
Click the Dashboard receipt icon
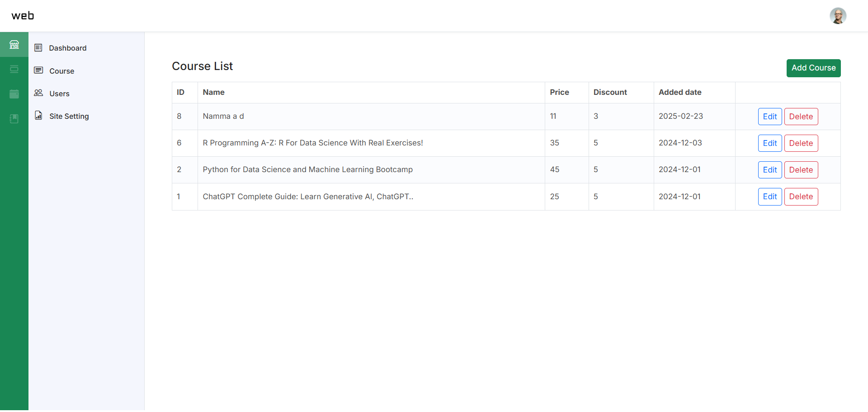click(x=38, y=48)
